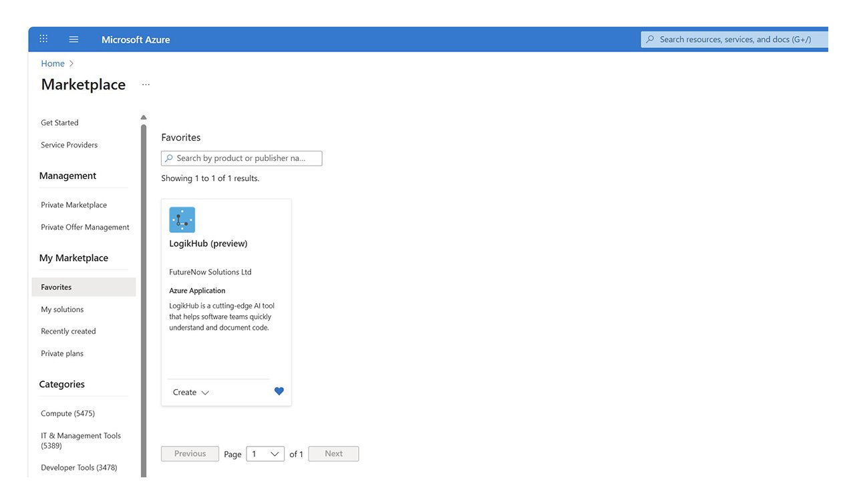Open Private plans in sidebar
Viewport: 855px width, 504px height.
62,353
